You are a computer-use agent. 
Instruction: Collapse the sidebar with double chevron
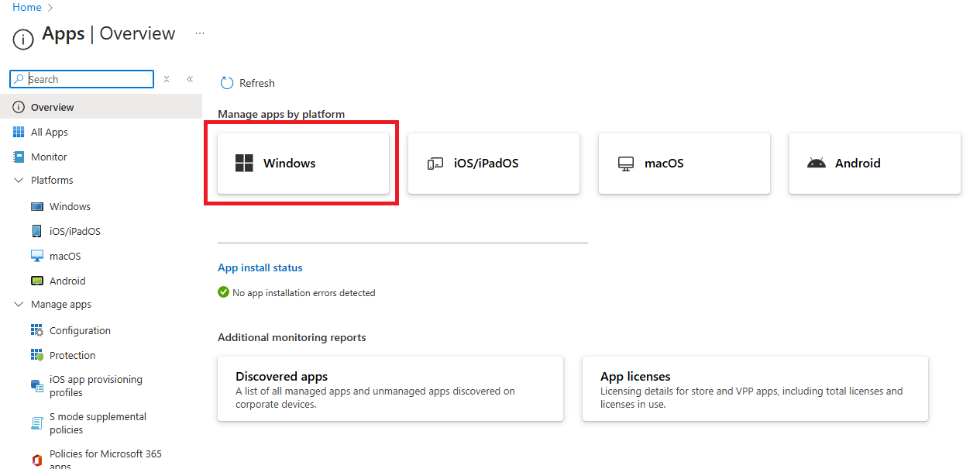tap(190, 79)
